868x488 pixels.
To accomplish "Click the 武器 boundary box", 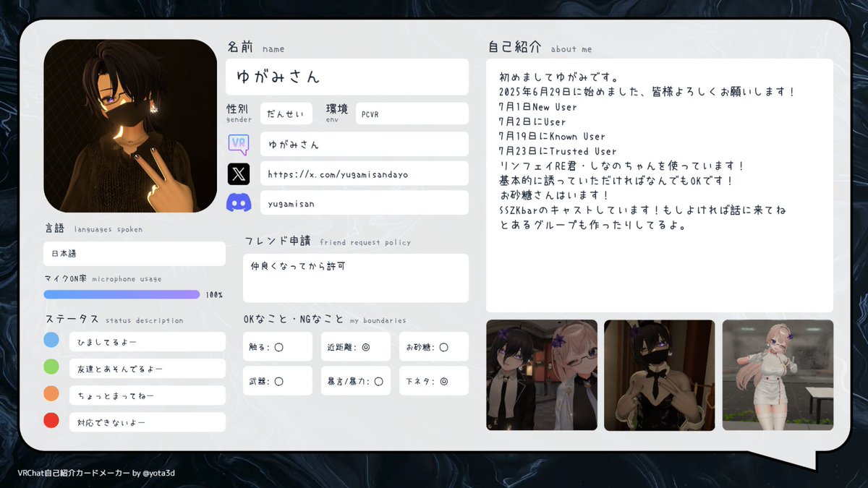I will pyautogui.click(x=278, y=380).
